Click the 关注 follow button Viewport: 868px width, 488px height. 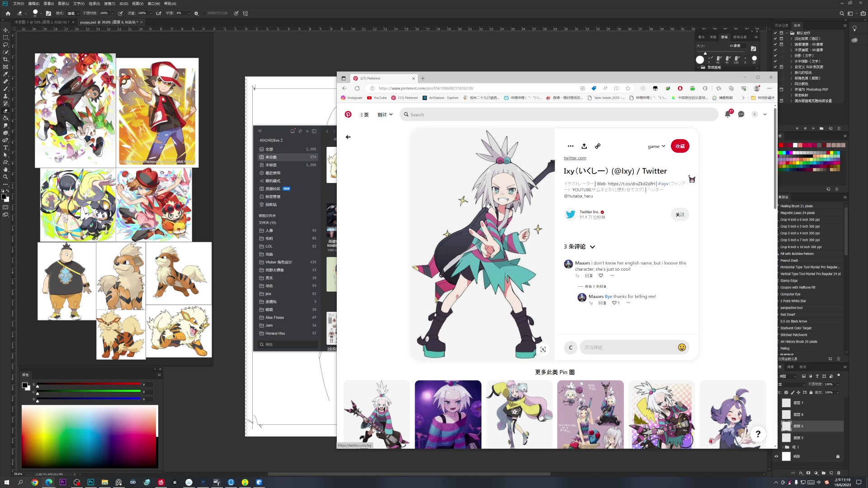[680, 215]
